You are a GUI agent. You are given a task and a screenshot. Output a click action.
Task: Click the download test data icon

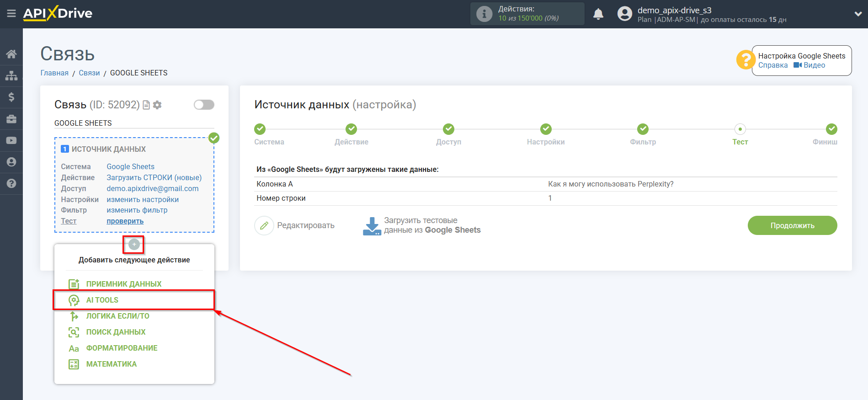tap(372, 226)
